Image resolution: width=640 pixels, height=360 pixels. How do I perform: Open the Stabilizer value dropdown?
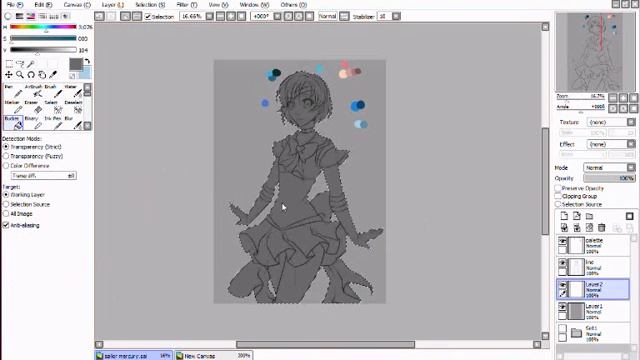396,16
